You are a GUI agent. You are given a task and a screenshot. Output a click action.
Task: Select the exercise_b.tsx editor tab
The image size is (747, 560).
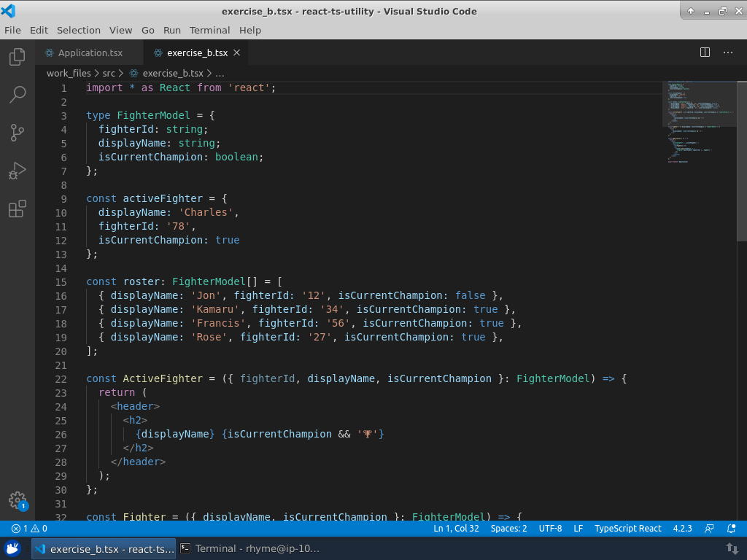(x=197, y=52)
